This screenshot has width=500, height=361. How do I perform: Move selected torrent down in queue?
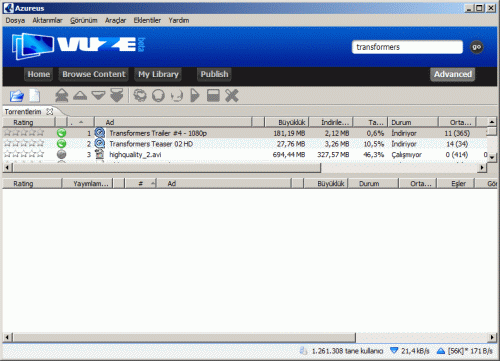click(98, 96)
